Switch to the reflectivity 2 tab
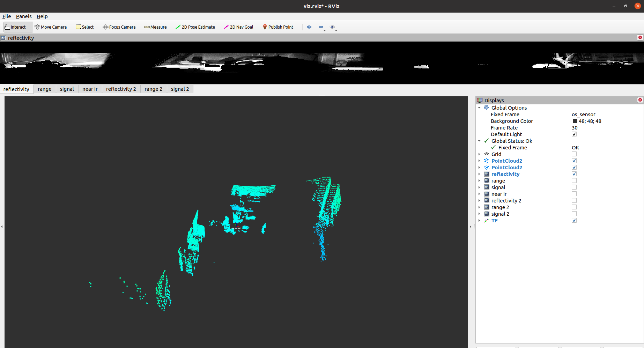This screenshot has width=644, height=348. pyautogui.click(x=121, y=89)
